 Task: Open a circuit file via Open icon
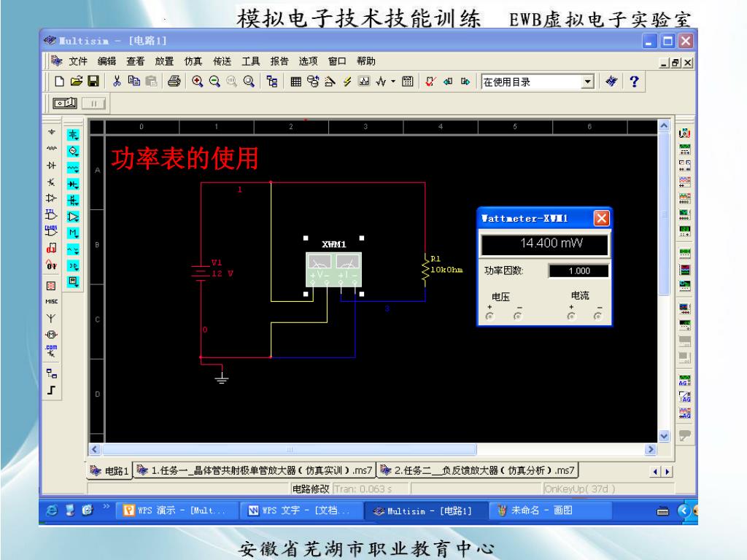click(76, 82)
